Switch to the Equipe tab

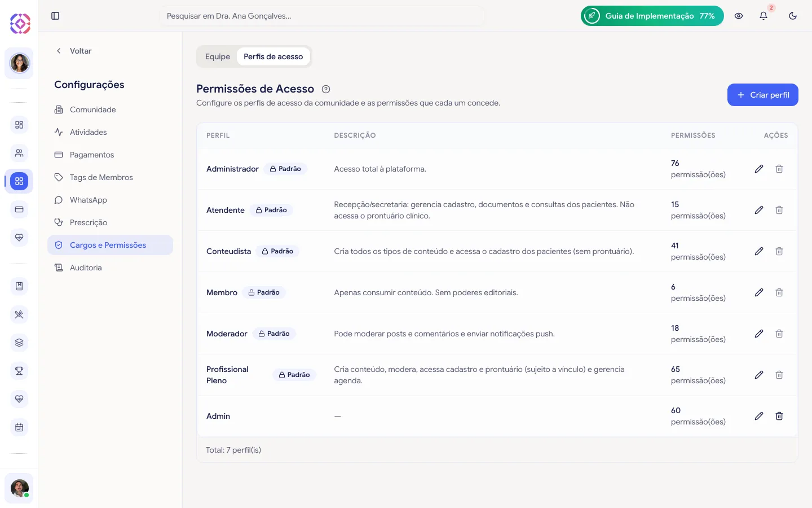(218, 56)
